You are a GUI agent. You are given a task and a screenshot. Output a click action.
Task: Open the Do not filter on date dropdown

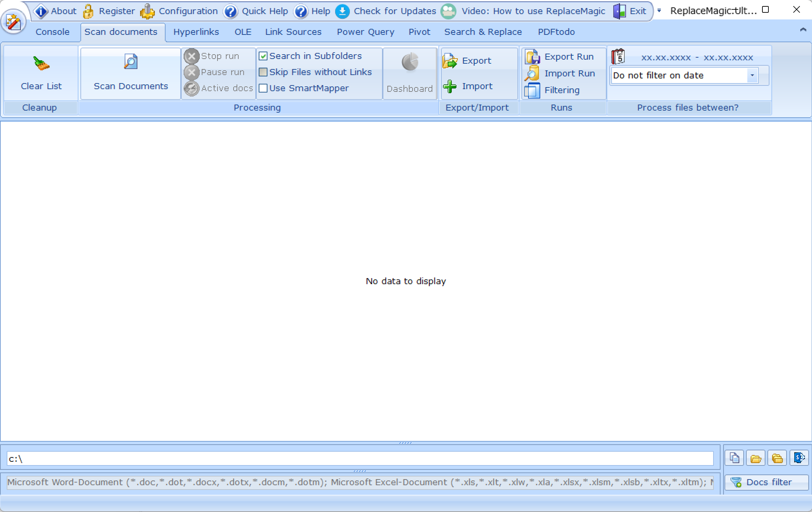tap(752, 75)
